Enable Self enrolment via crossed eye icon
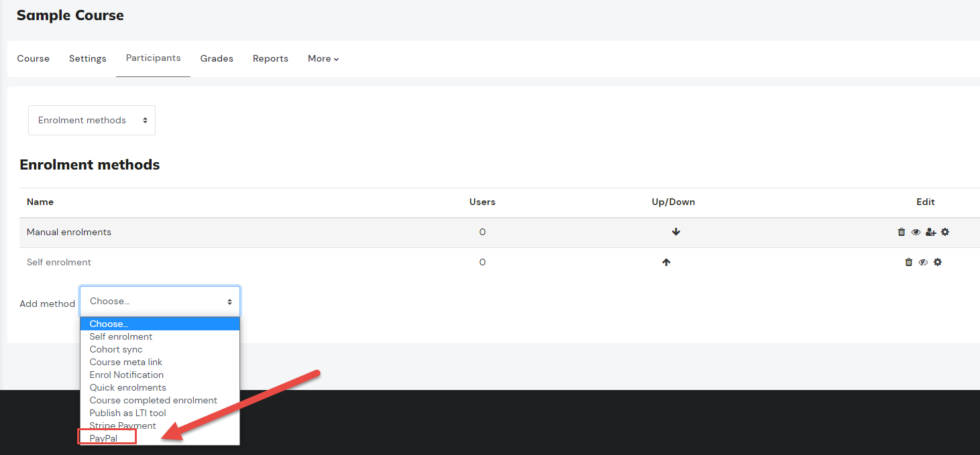 point(923,262)
